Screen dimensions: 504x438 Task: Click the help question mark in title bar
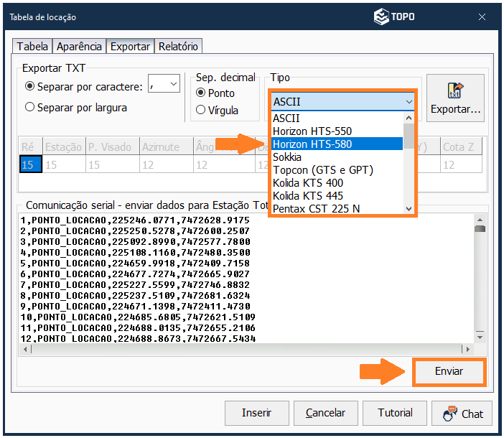459,17
